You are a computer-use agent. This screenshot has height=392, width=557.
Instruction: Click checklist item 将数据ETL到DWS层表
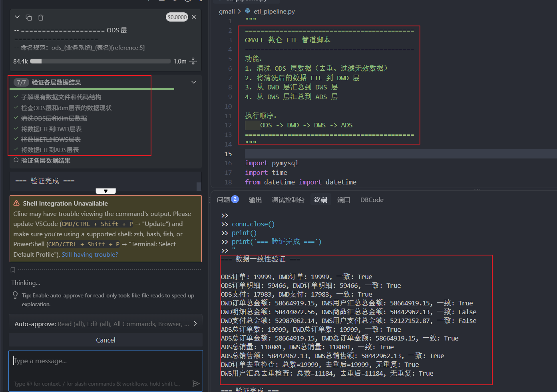pyautogui.click(x=51, y=139)
